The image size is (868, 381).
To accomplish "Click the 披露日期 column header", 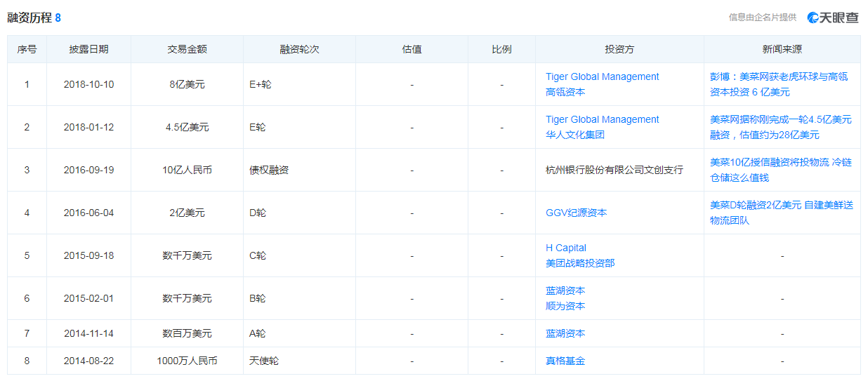I will point(88,49).
